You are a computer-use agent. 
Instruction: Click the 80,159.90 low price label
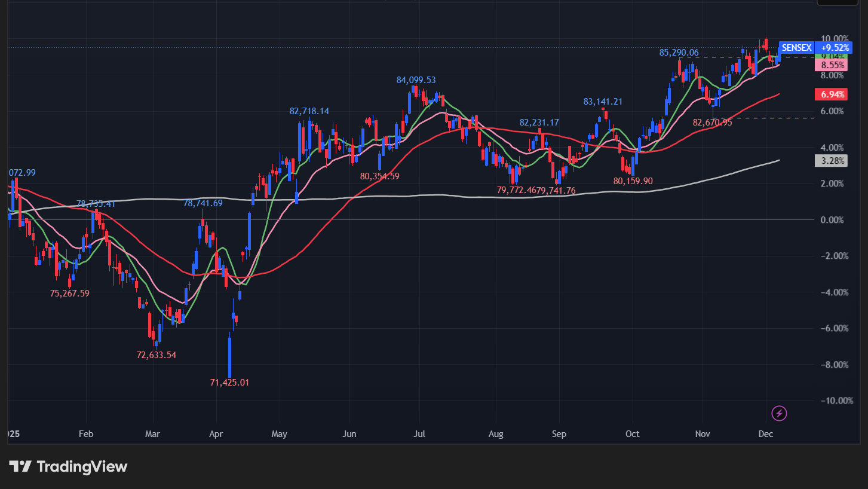click(x=633, y=180)
